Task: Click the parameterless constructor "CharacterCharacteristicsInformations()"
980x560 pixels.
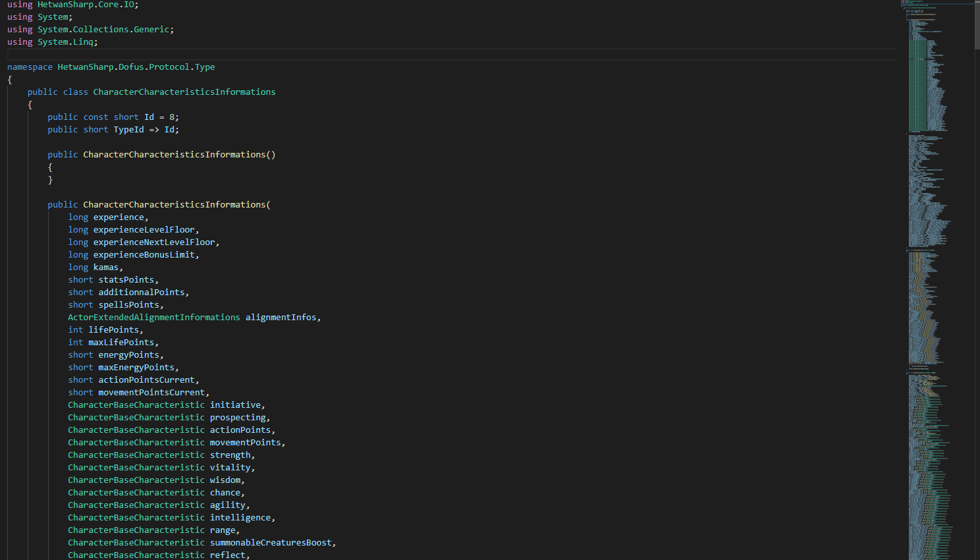Action: 179,155
